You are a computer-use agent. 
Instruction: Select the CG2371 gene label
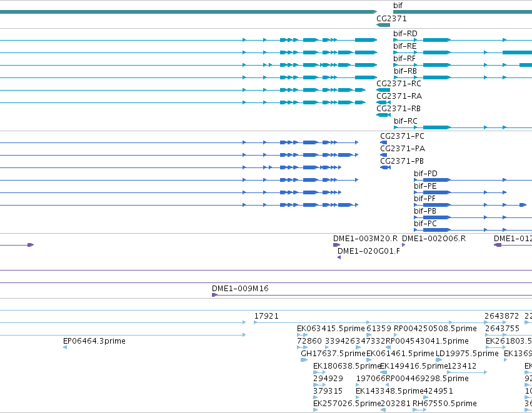(x=391, y=19)
